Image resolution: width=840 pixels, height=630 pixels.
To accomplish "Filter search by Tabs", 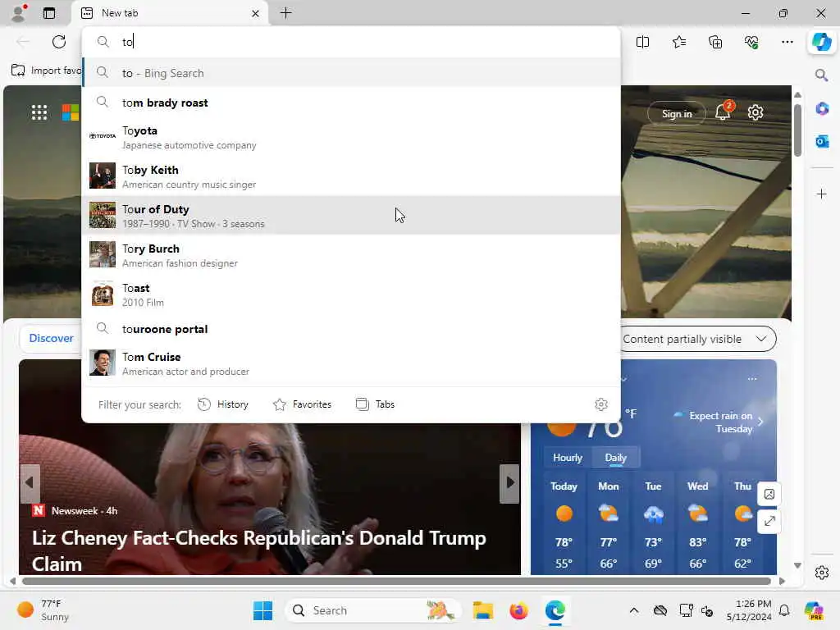I will (375, 404).
